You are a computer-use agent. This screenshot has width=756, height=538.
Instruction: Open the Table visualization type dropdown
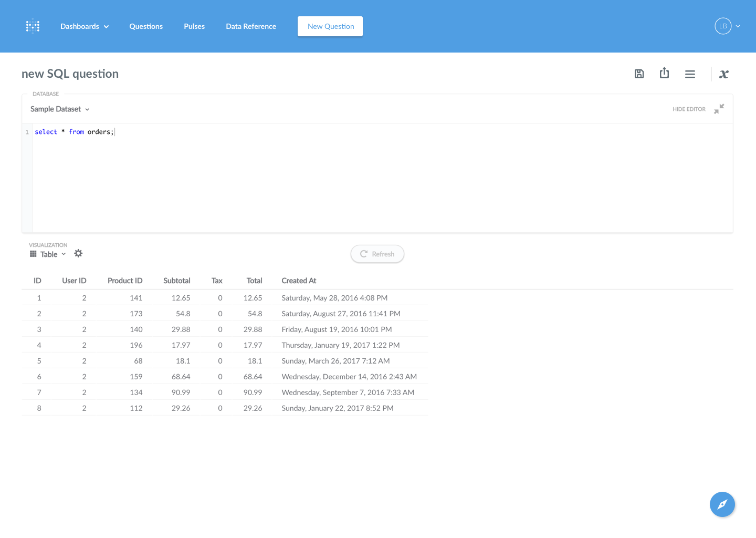(51, 254)
